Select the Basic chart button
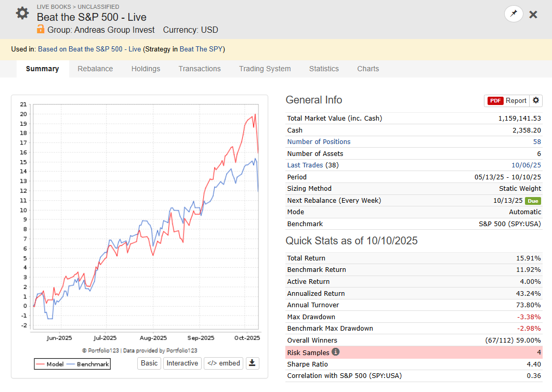This screenshot has height=392, width=552. (149, 363)
